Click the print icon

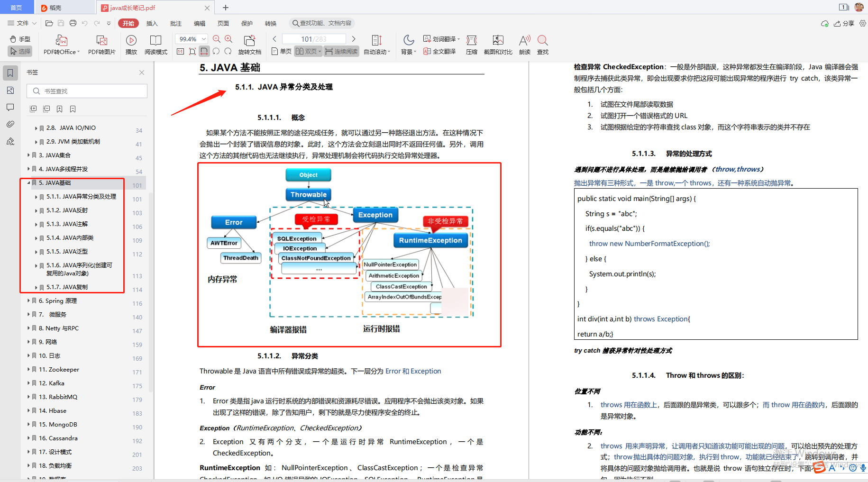pyautogui.click(x=73, y=23)
